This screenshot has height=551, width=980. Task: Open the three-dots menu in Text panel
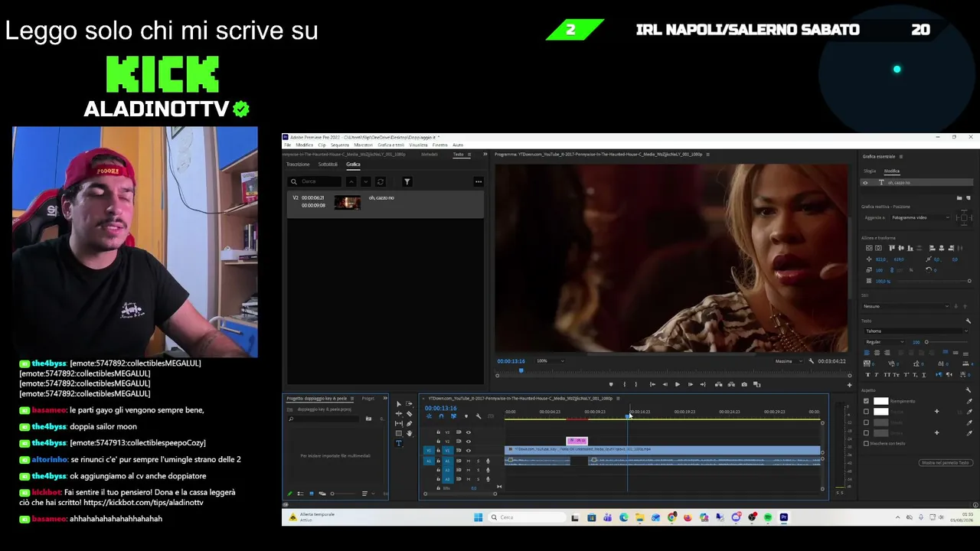point(479,181)
